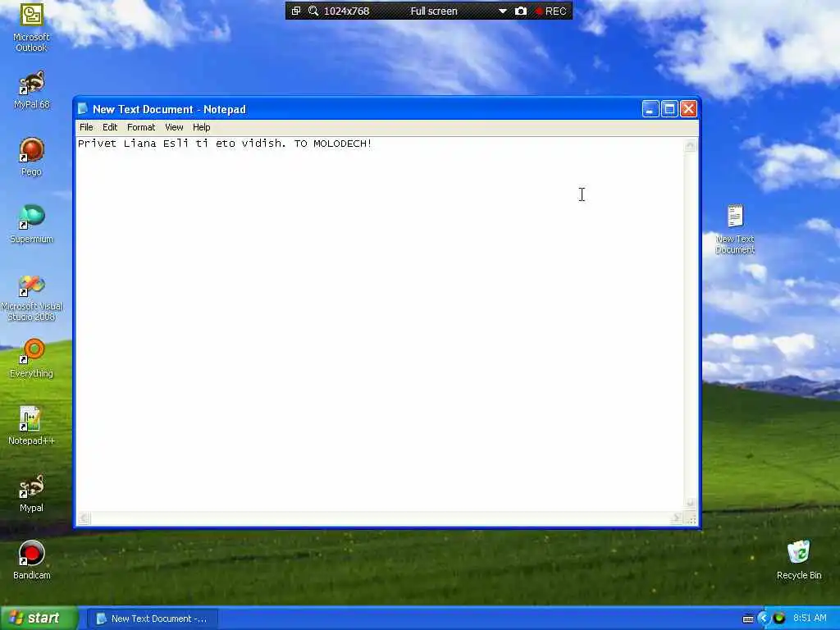The width and height of the screenshot is (840, 630).
Task: Select the New Text Document desktop file
Action: point(735,229)
